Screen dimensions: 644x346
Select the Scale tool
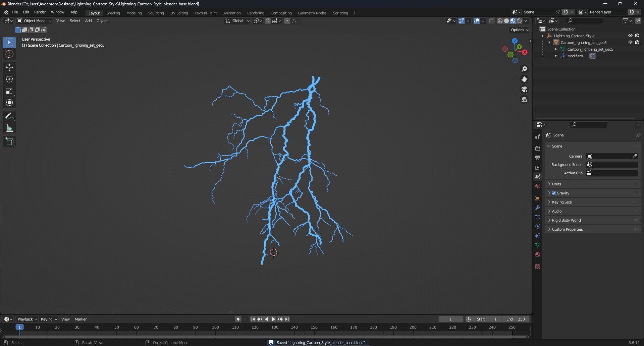pos(9,91)
